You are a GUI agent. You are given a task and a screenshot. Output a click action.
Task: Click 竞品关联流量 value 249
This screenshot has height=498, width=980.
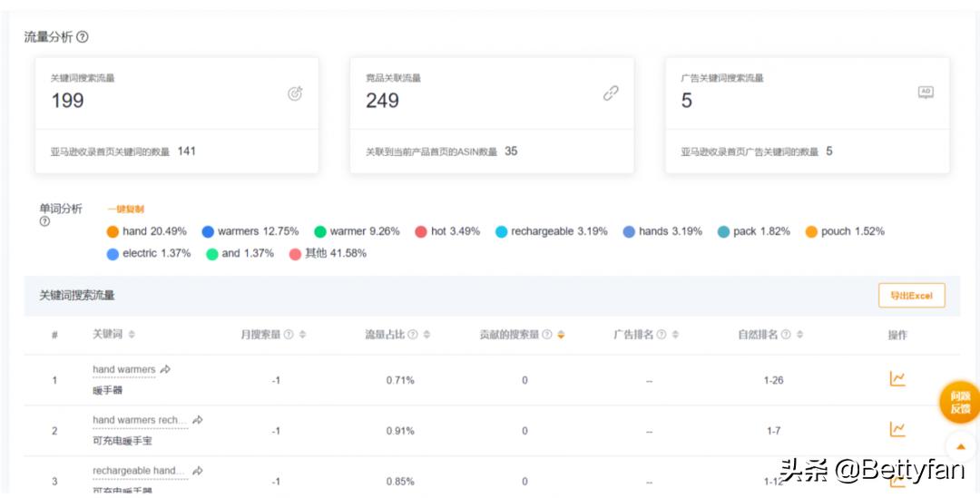coord(383,101)
